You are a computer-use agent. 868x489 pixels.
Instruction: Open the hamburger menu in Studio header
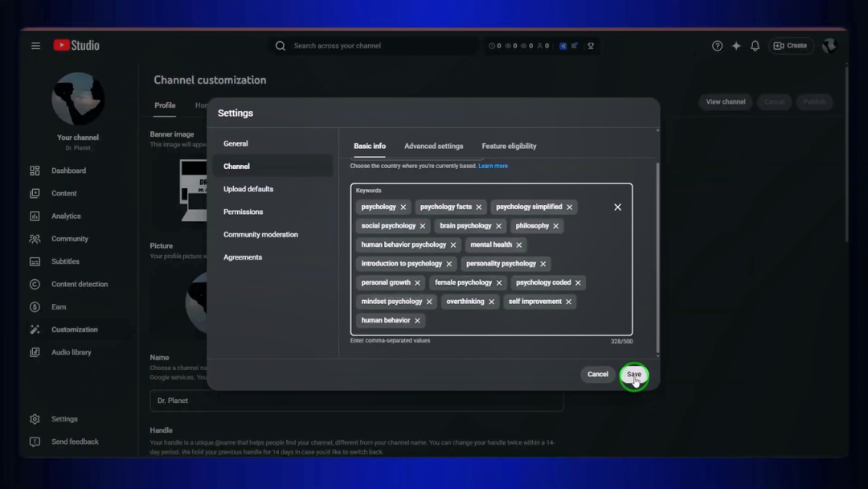35,46
